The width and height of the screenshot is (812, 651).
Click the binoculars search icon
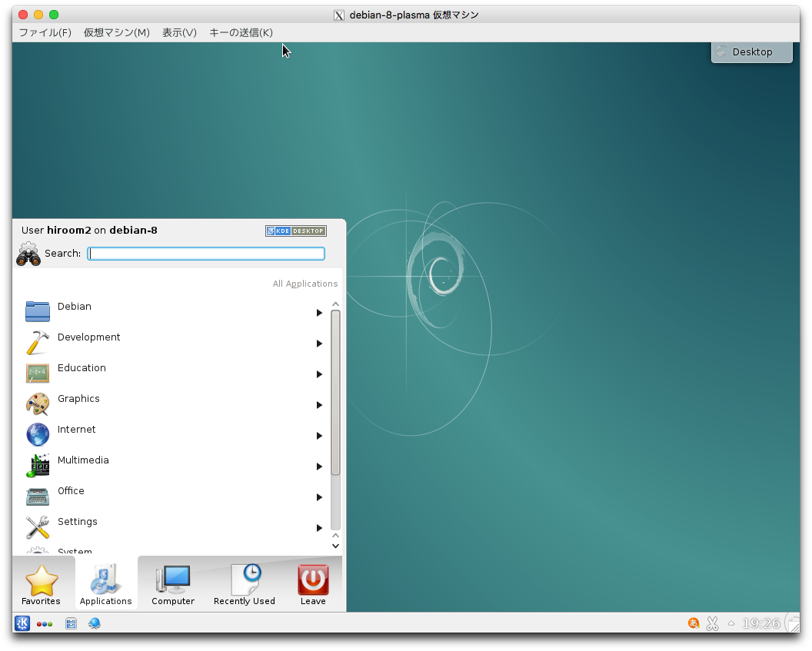pyautogui.click(x=28, y=254)
